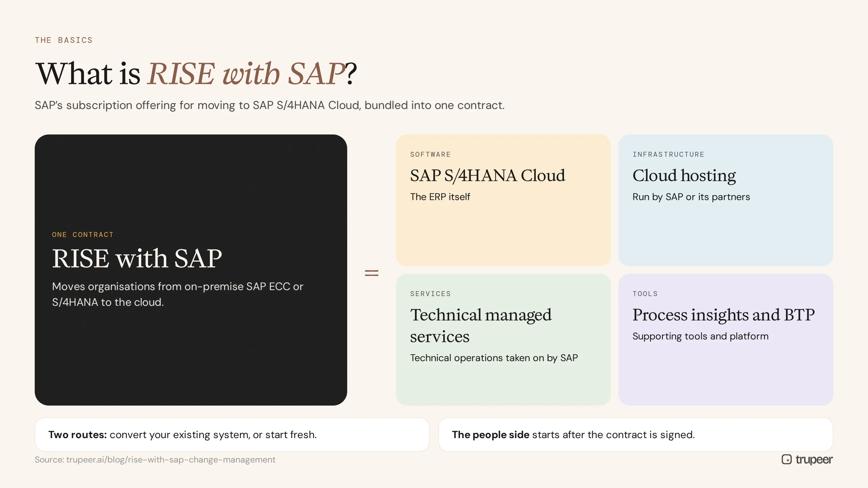Select the 'TOOLS' card label

645,294
